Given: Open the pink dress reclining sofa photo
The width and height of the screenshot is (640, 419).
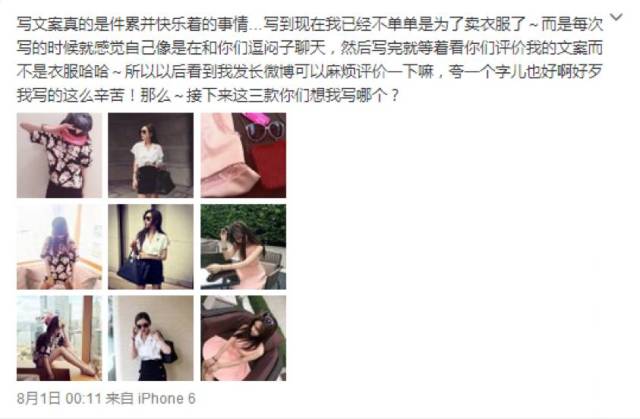Looking at the screenshot, I should click(243, 338).
